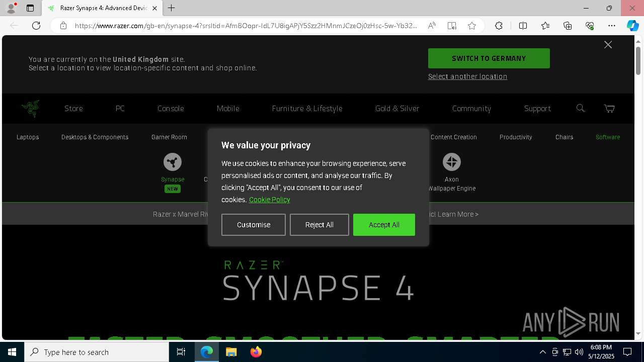
Task: Open the Razer logo home link
Action: coord(30,108)
